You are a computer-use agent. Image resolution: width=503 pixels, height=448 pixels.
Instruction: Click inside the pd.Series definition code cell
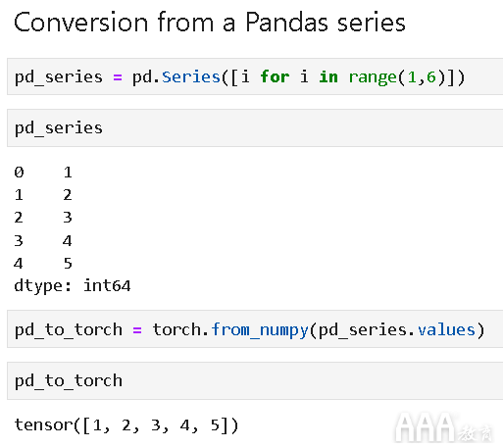[x=255, y=76]
